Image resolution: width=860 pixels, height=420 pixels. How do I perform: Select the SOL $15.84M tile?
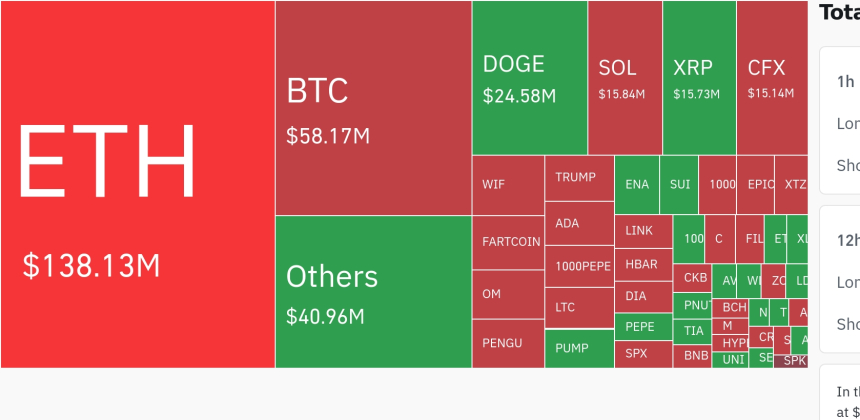(x=625, y=78)
